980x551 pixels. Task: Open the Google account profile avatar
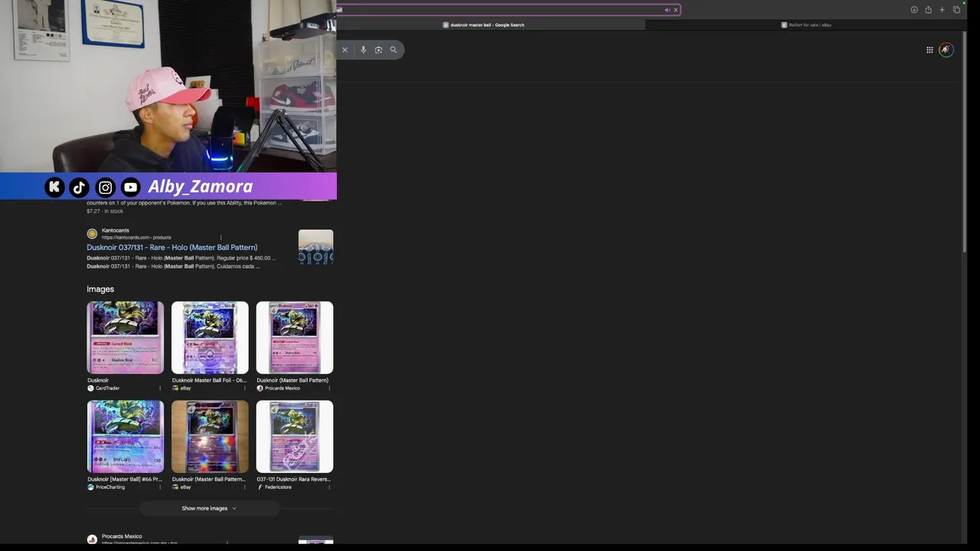tap(946, 50)
